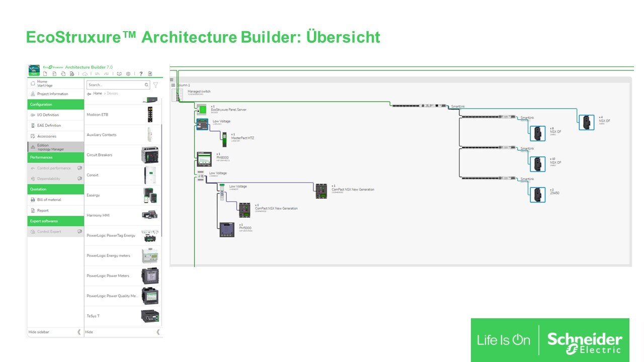
Task: Click the open book documentation icon
Action: pos(119,74)
